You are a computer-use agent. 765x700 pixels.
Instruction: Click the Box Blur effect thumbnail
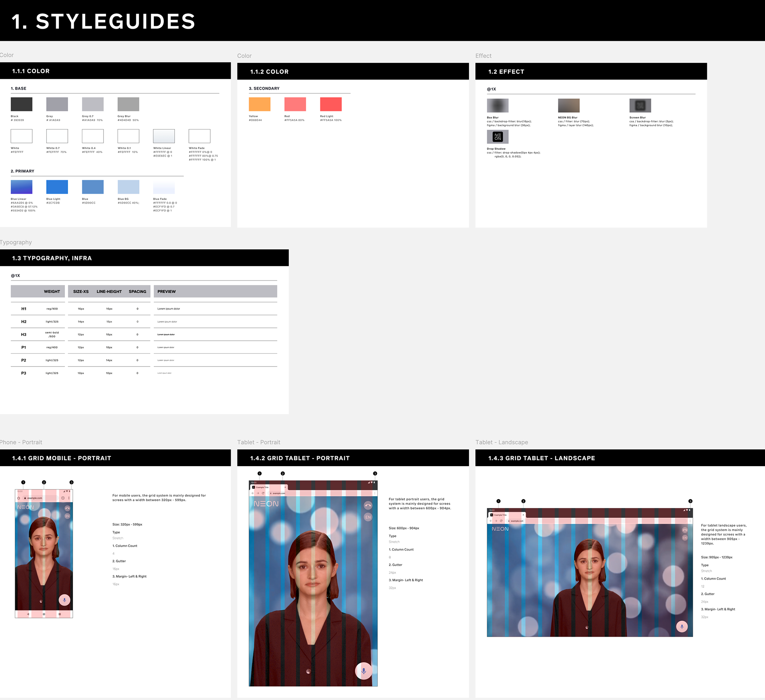tap(498, 106)
